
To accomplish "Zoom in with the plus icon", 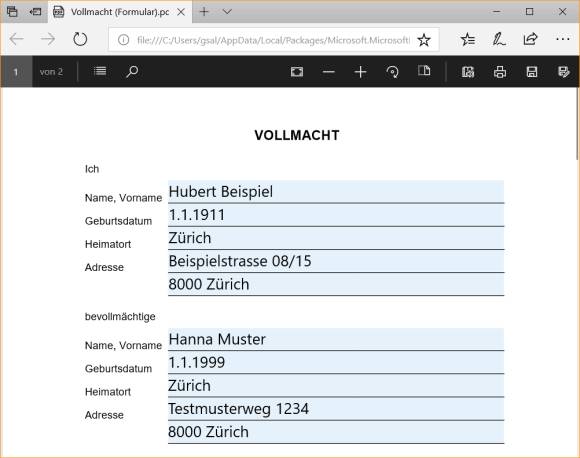I will pos(360,72).
